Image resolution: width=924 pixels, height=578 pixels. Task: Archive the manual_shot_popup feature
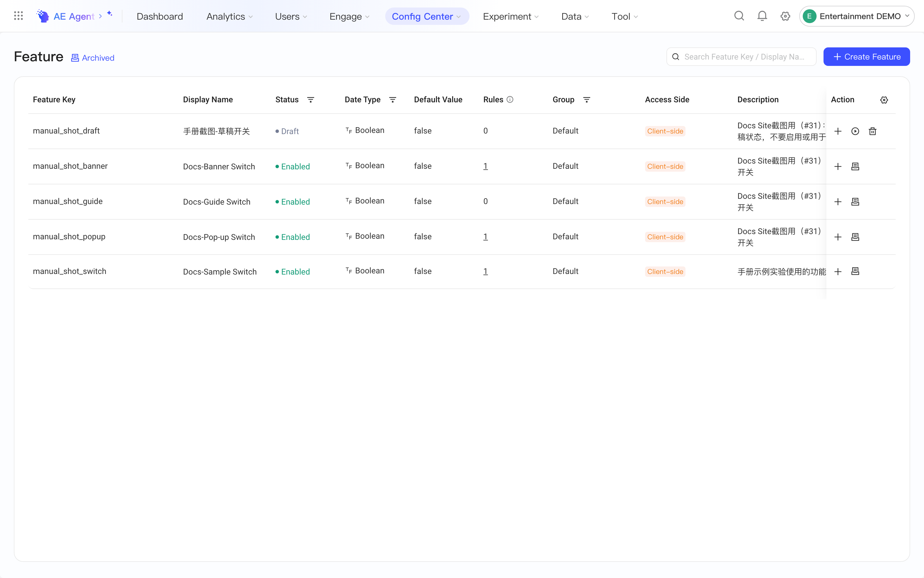pos(855,237)
